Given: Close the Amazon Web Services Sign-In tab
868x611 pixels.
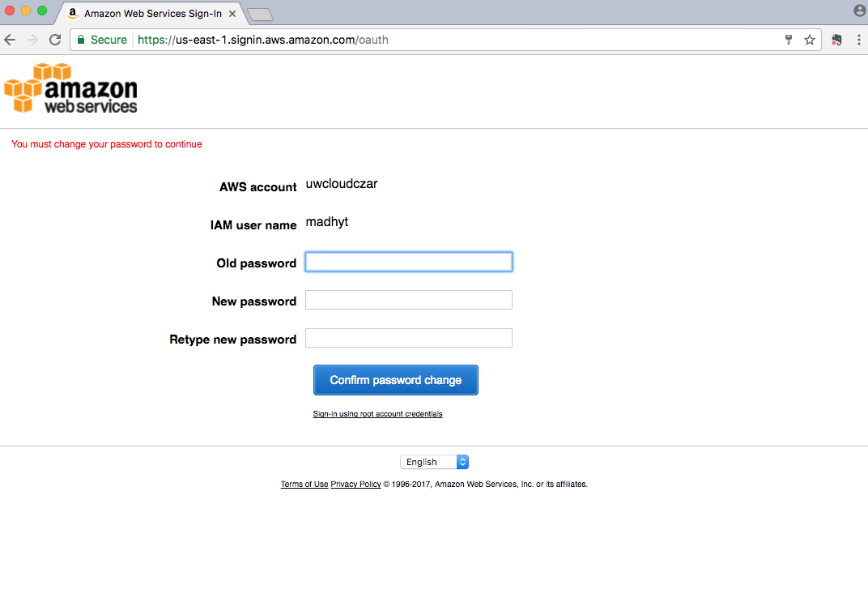Looking at the screenshot, I should (x=232, y=13).
